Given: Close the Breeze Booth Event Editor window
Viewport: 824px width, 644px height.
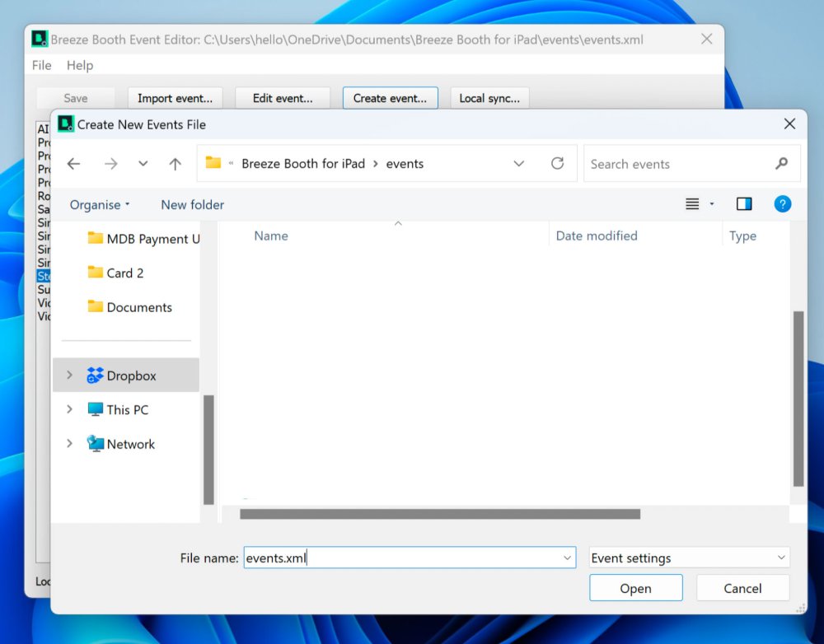Looking at the screenshot, I should (707, 39).
